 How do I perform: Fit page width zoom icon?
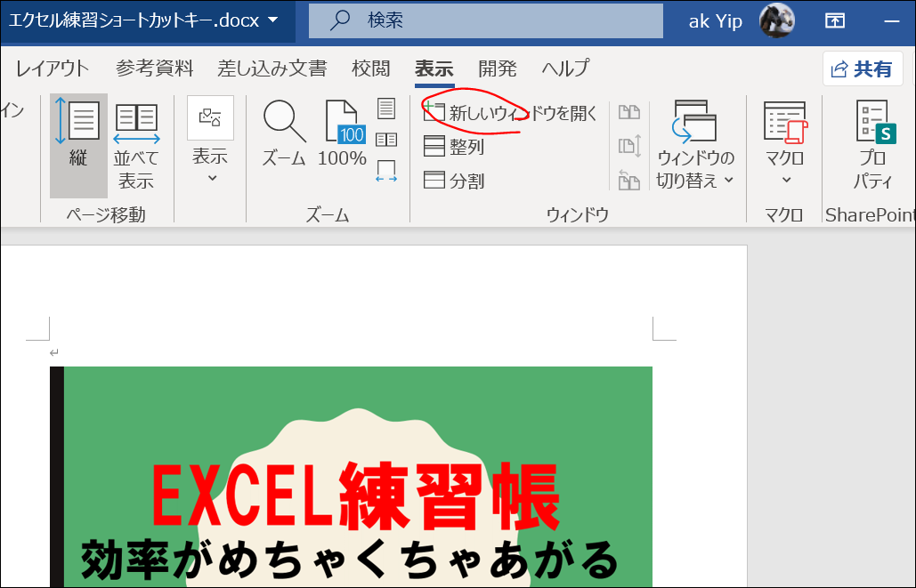(386, 171)
